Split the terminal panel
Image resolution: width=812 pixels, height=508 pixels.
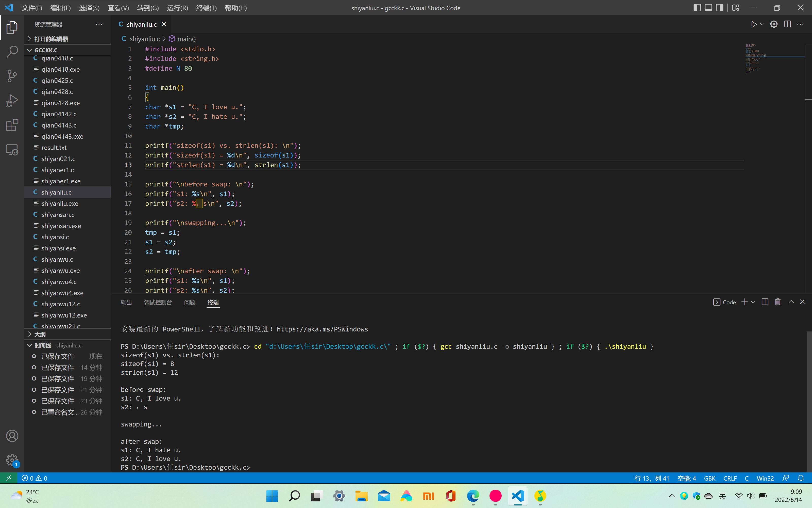coord(765,302)
